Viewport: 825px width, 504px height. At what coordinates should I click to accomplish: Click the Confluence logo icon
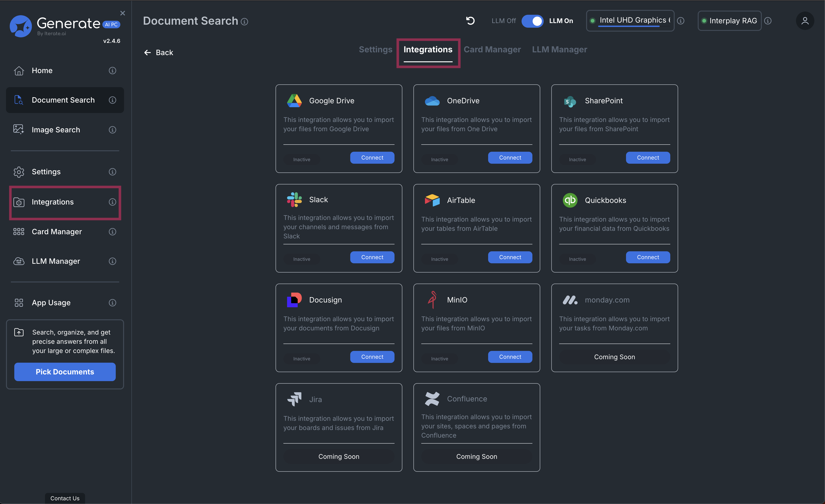pos(432,399)
